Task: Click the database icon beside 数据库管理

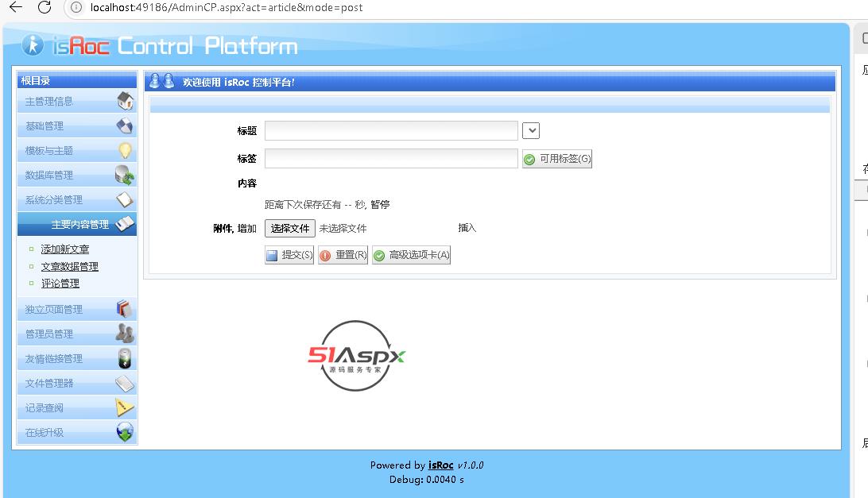Action: (x=125, y=176)
